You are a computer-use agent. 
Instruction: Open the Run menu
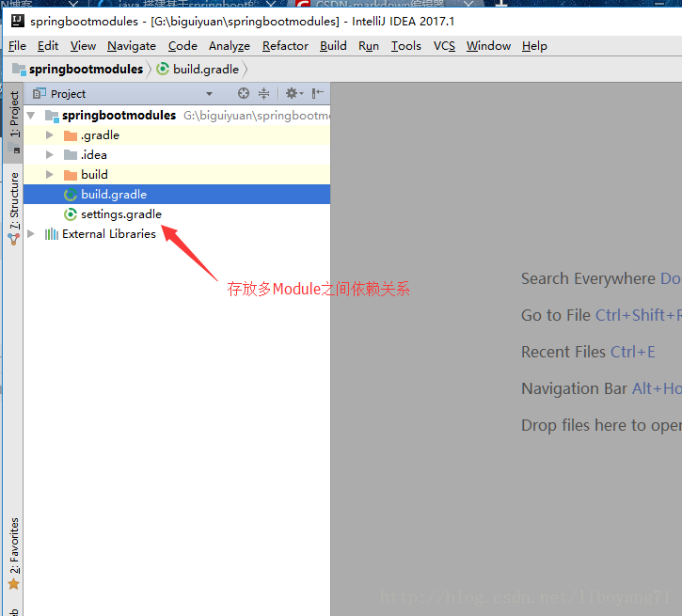pyautogui.click(x=369, y=46)
